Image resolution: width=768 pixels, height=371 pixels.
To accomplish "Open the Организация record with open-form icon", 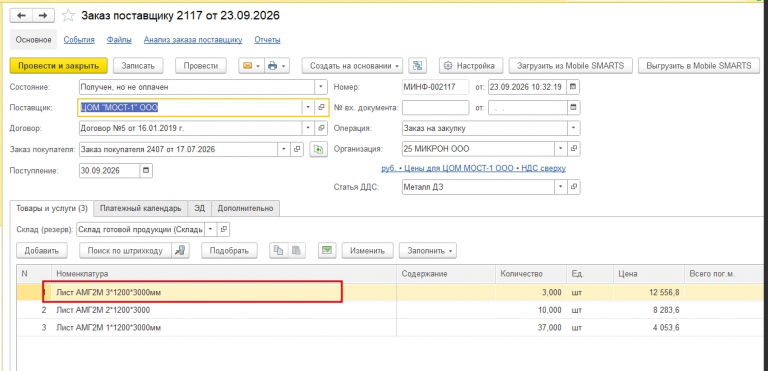I will 574,148.
